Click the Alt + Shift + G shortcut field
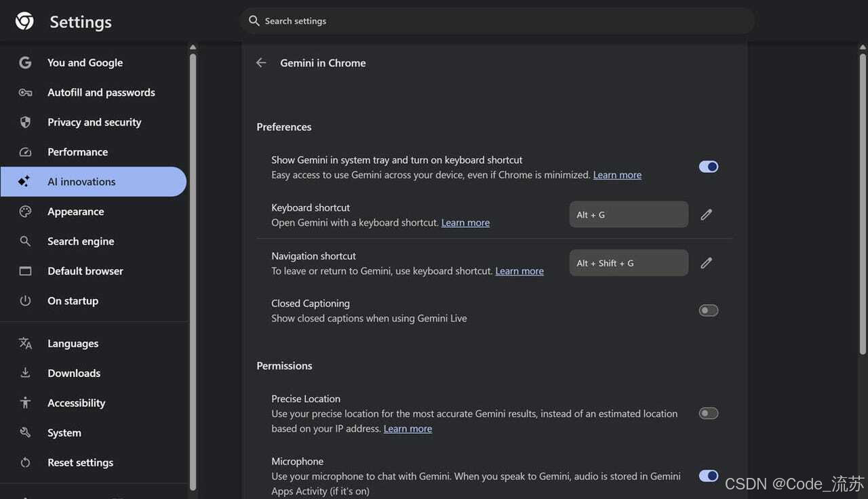Viewport: 868px width, 499px height. click(x=629, y=263)
